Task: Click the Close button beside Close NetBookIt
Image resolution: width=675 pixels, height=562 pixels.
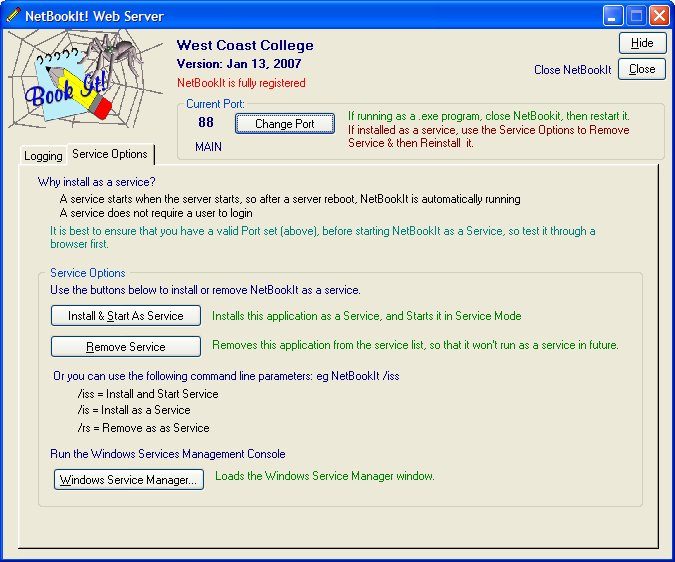Action: (642, 69)
